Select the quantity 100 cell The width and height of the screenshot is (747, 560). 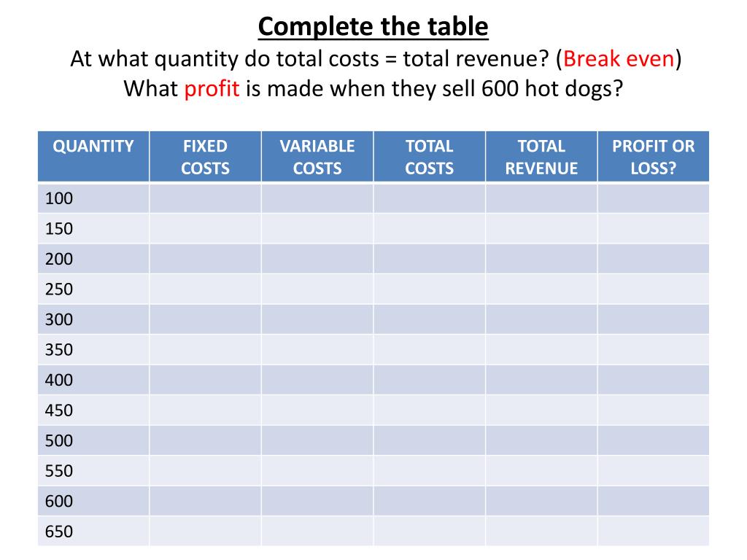click(x=93, y=198)
